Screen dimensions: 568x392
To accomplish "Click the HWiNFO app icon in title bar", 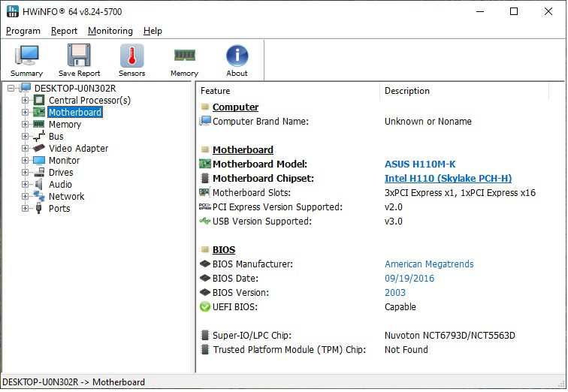I will 13,11.
